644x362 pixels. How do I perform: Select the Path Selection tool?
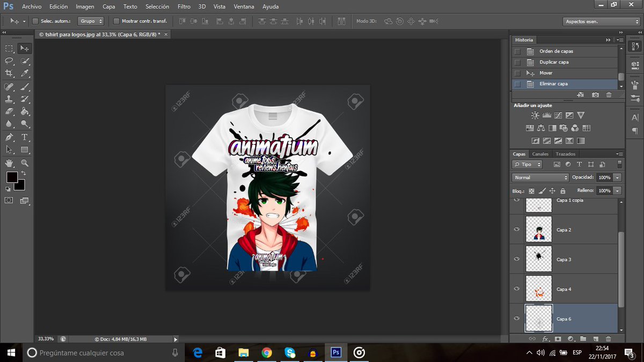[9, 150]
